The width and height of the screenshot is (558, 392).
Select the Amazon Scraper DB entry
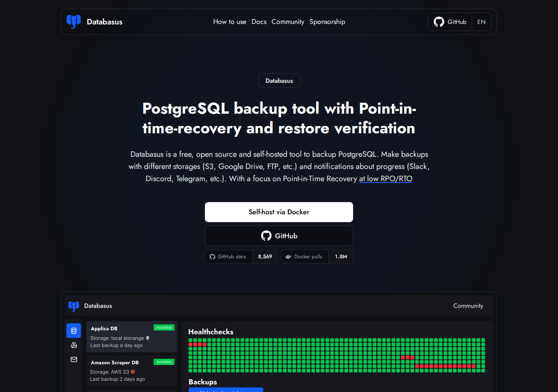[132, 371]
